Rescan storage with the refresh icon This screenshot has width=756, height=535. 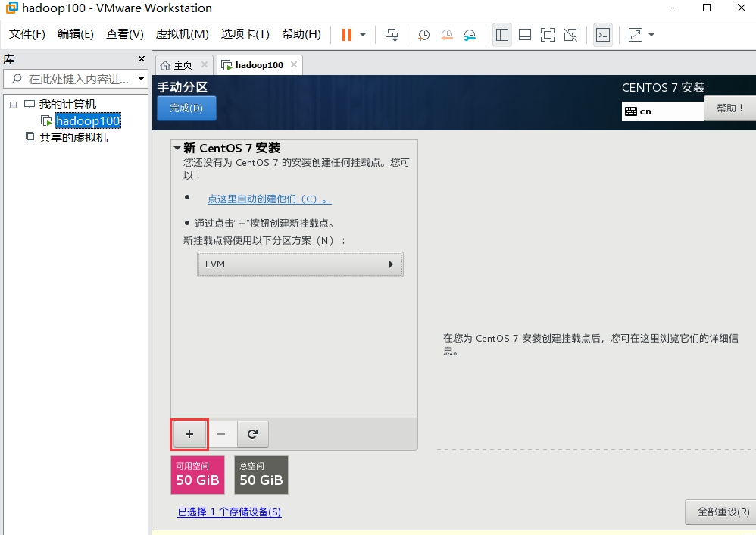point(252,433)
